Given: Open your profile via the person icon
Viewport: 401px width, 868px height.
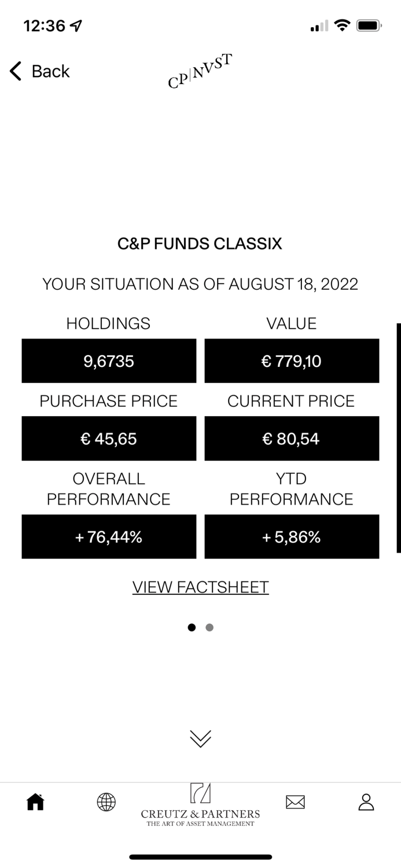Looking at the screenshot, I should [x=366, y=802].
